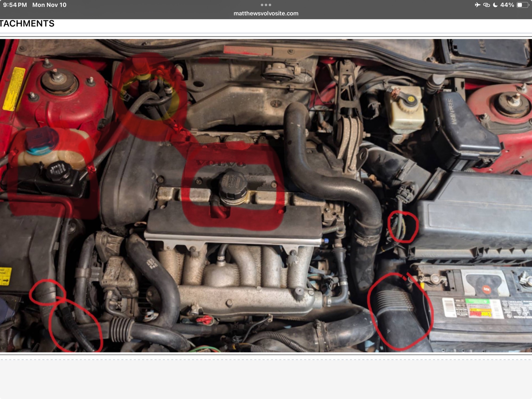This screenshot has width=532, height=399.
Task: Tap the matthewsvolvosite.com address bar
Action: [x=266, y=13]
